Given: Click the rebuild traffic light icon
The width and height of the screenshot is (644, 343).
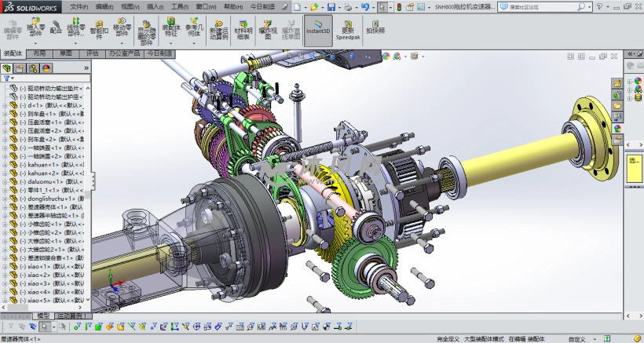Looking at the screenshot, I should point(397,6).
